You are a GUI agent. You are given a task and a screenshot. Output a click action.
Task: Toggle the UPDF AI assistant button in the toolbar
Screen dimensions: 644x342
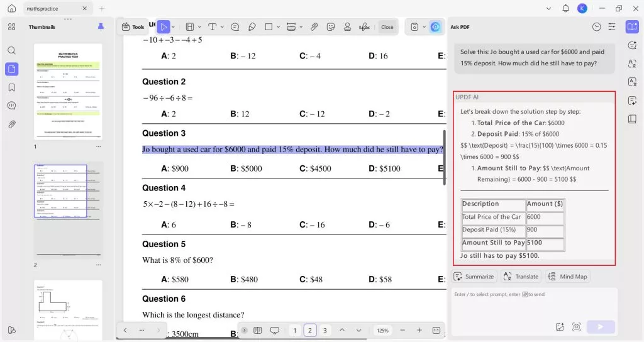click(x=435, y=27)
